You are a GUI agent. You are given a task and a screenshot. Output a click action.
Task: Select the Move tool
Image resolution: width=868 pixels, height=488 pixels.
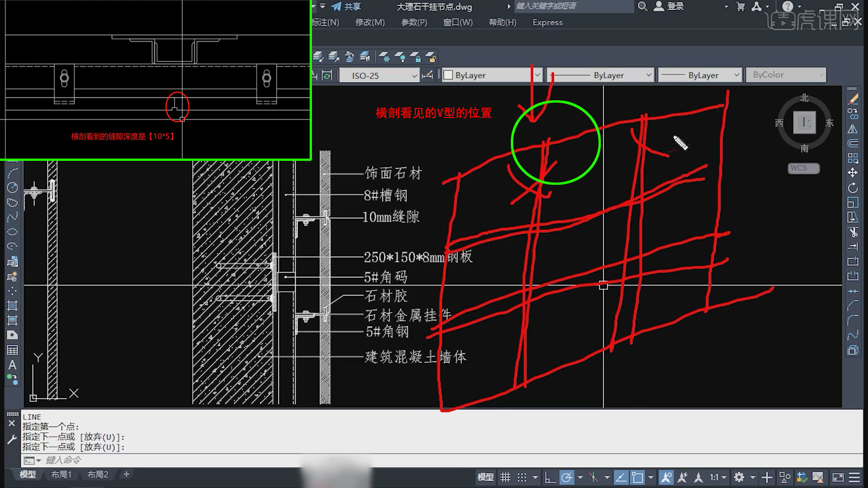(853, 173)
